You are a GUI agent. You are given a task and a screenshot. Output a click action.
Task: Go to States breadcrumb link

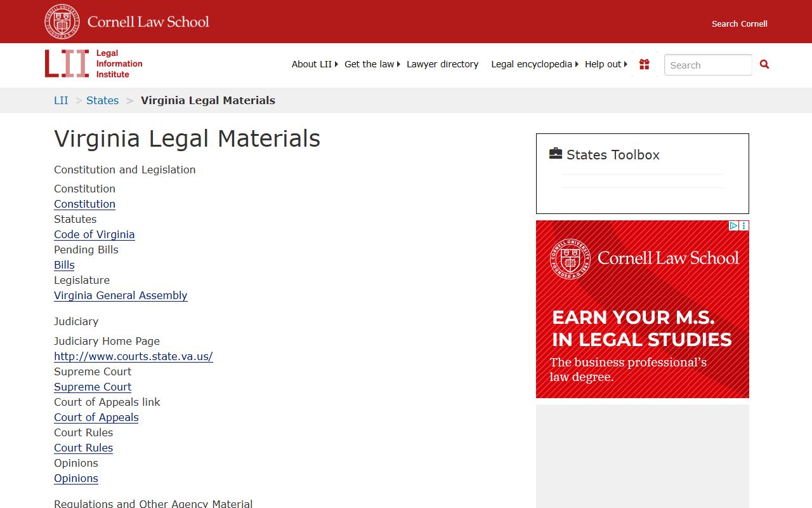(103, 100)
